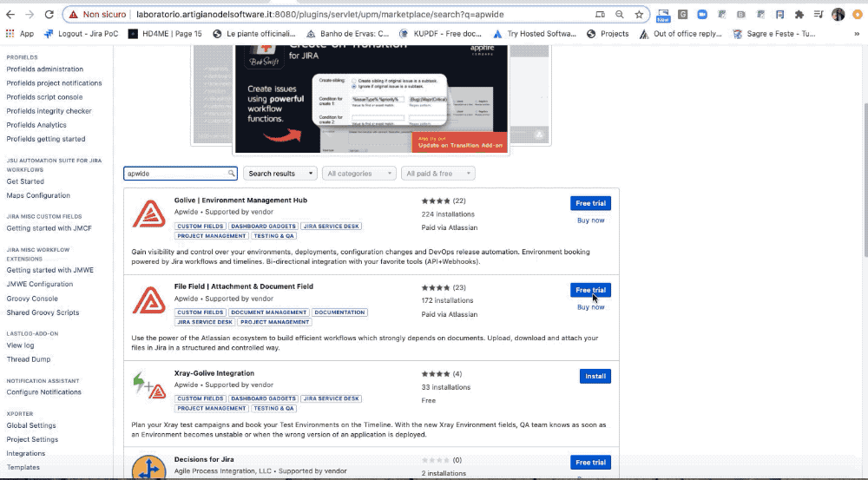Reload the current page
Viewport: 868px width, 480px height.
49,15
